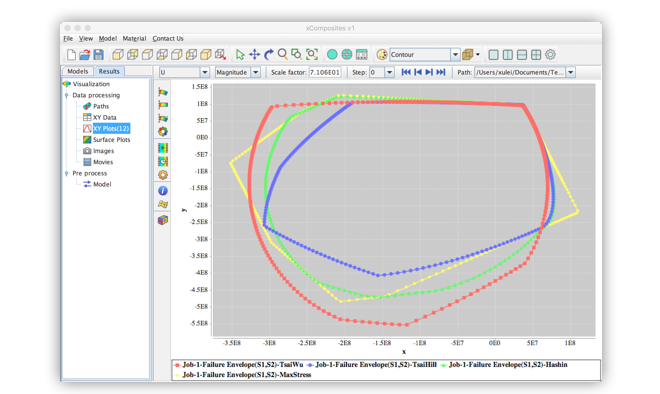Screen dimensions: 660x394
Task: Collapse the Pre process tree node
Action: (x=67, y=173)
